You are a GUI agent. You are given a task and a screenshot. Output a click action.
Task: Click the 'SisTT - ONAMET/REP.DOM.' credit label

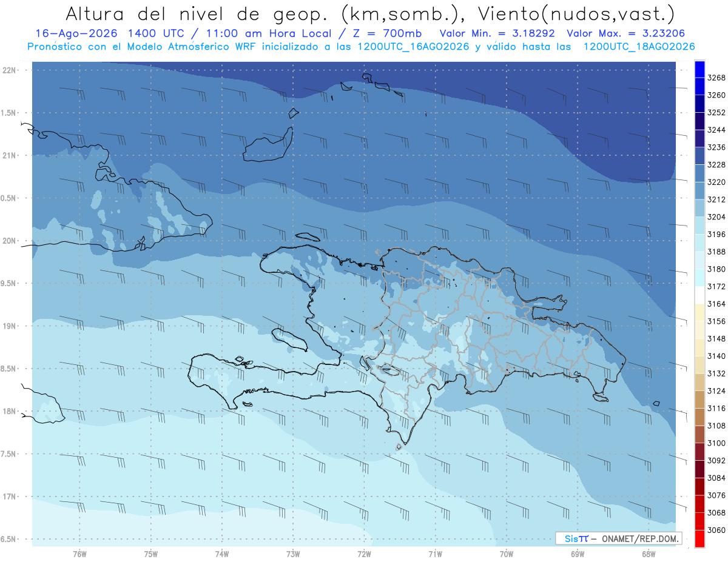point(618,538)
